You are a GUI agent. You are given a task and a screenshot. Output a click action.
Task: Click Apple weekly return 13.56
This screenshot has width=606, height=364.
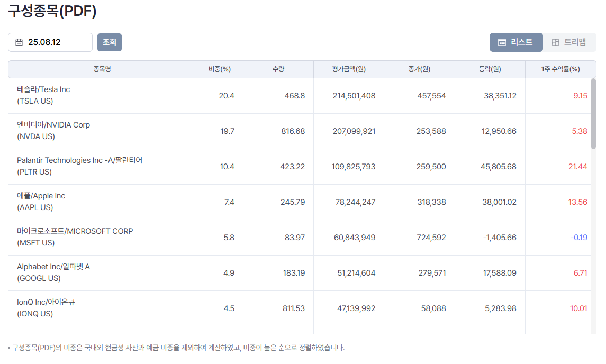point(578,202)
